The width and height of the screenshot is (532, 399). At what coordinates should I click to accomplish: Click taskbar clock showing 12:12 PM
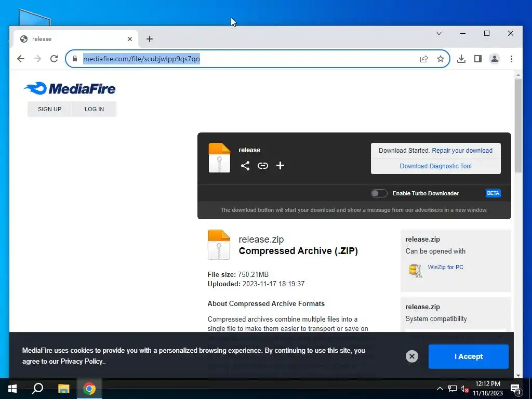point(487,389)
